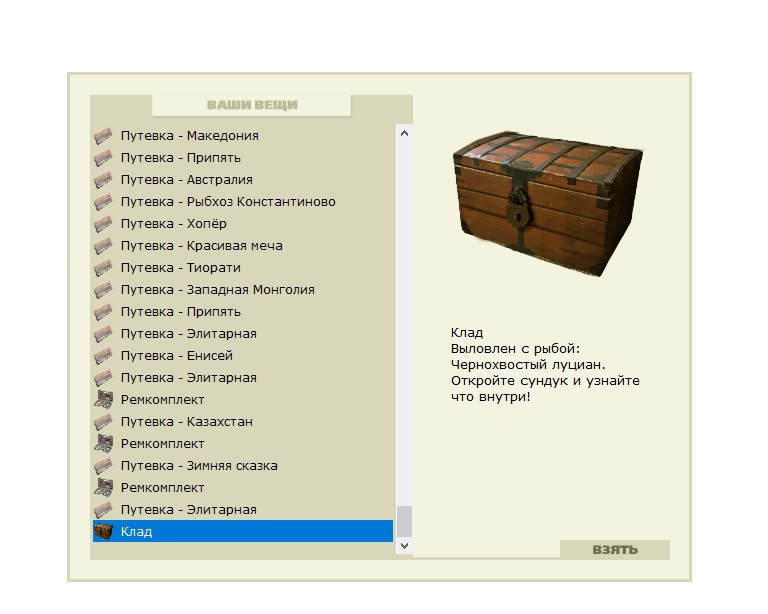
Task: Click the repair kit icon below Путевка - Зимняя сказка
Action: pos(103,488)
